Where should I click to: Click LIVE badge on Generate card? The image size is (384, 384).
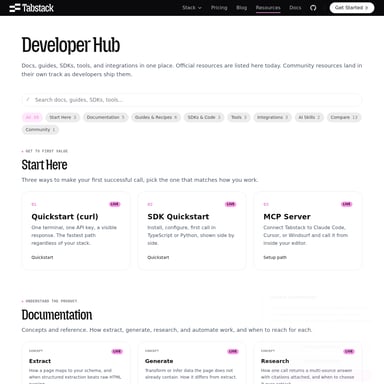[x=233, y=351]
